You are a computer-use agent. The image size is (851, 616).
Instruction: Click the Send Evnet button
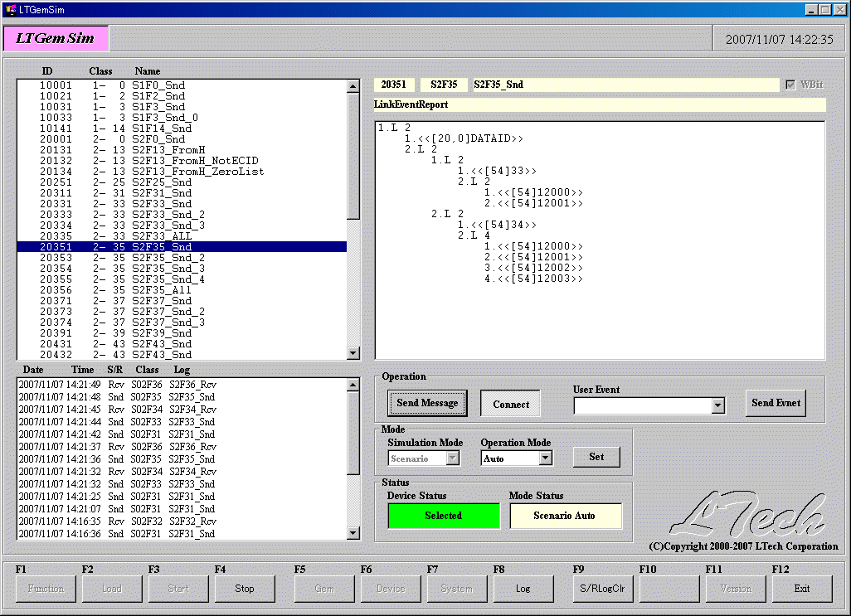pyautogui.click(x=775, y=403)
